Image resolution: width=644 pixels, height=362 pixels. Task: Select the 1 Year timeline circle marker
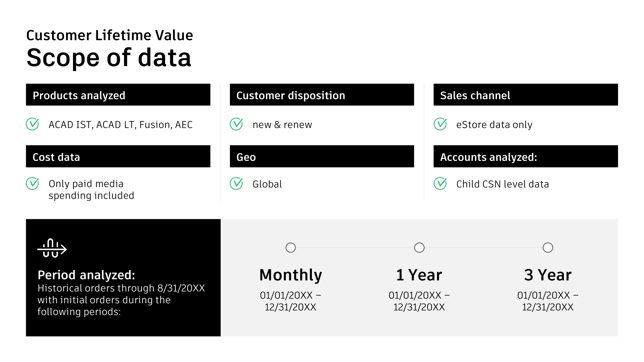pos(419,247)
